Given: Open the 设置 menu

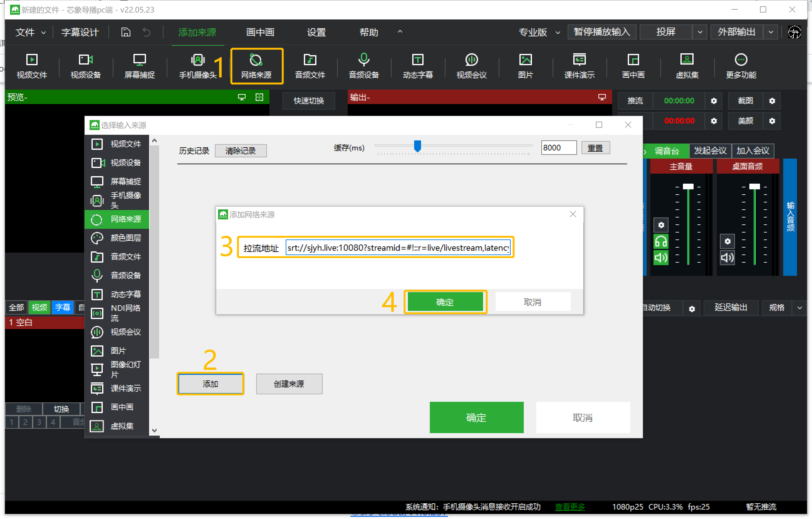Looking at the screenshot, I should pos(316,32).
